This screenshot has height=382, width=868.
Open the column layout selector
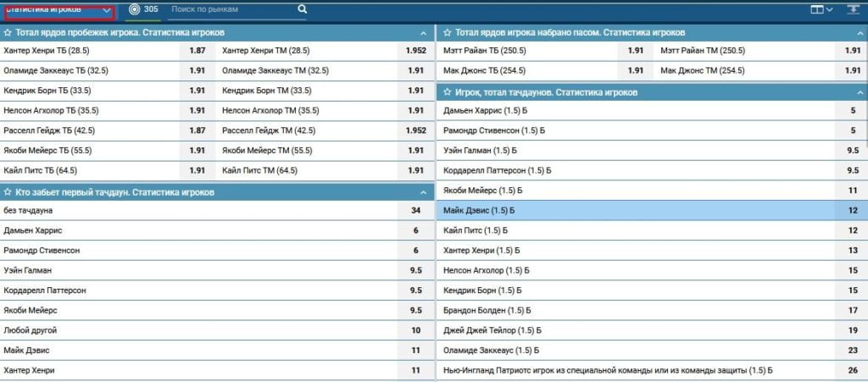pyautogui.click(x=820, y=10)
